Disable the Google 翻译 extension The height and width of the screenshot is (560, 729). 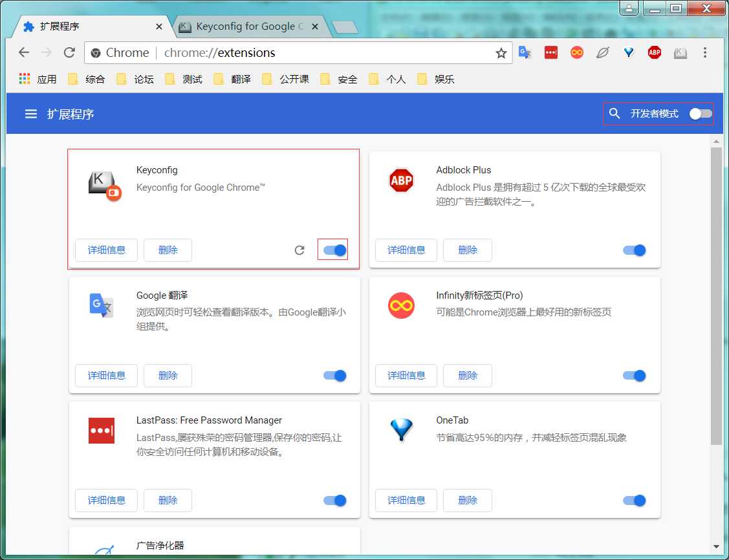pos(335,376)
